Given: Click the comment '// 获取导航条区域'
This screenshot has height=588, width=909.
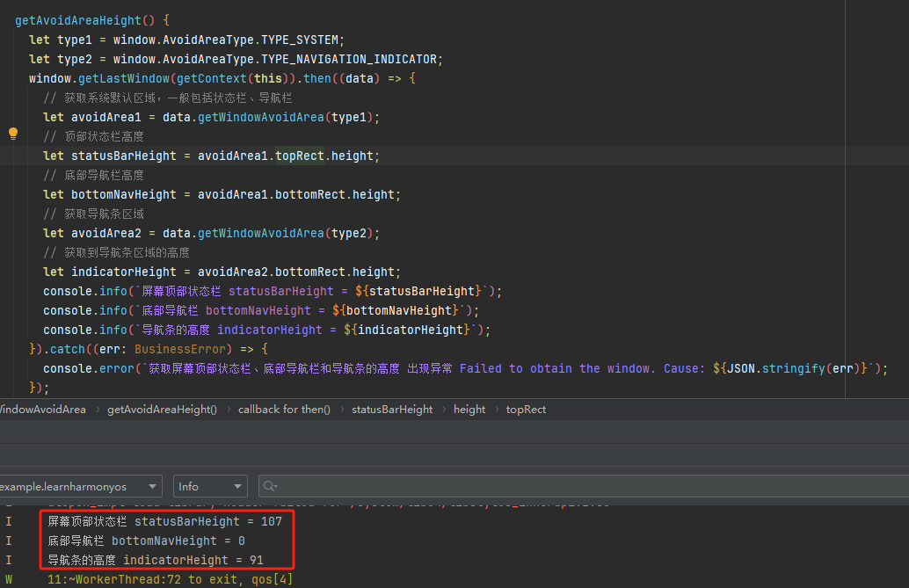Looking at the screenshot, I should pyautogui.click(x=93, y=214).
